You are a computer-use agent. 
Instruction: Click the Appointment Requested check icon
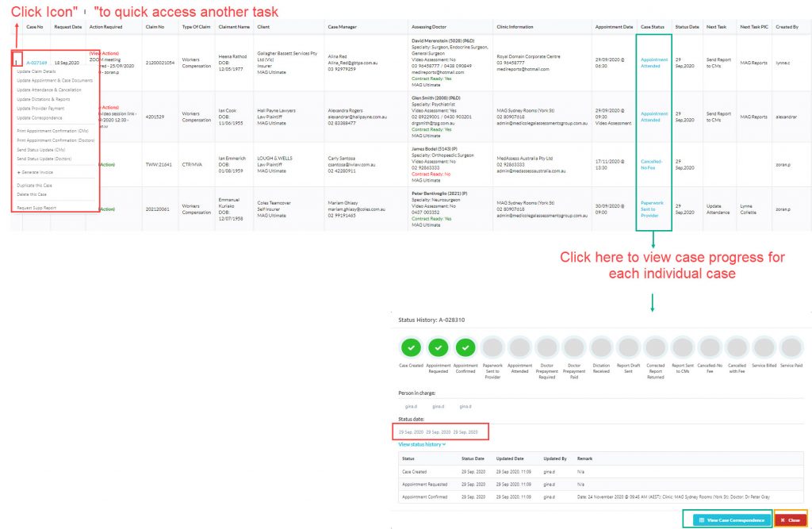[x=439, y=347]
